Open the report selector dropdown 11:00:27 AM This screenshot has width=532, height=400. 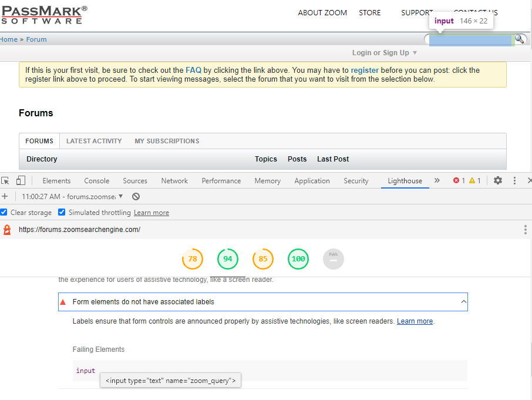tap(72, 196)
